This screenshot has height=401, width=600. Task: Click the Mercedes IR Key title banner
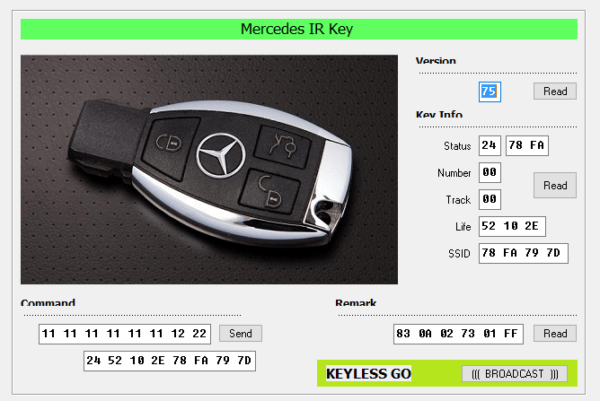tap(299, 29)
